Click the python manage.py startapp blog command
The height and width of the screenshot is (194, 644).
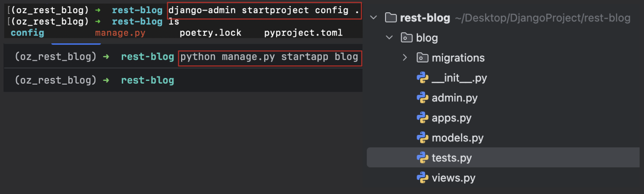coord(269,57)
